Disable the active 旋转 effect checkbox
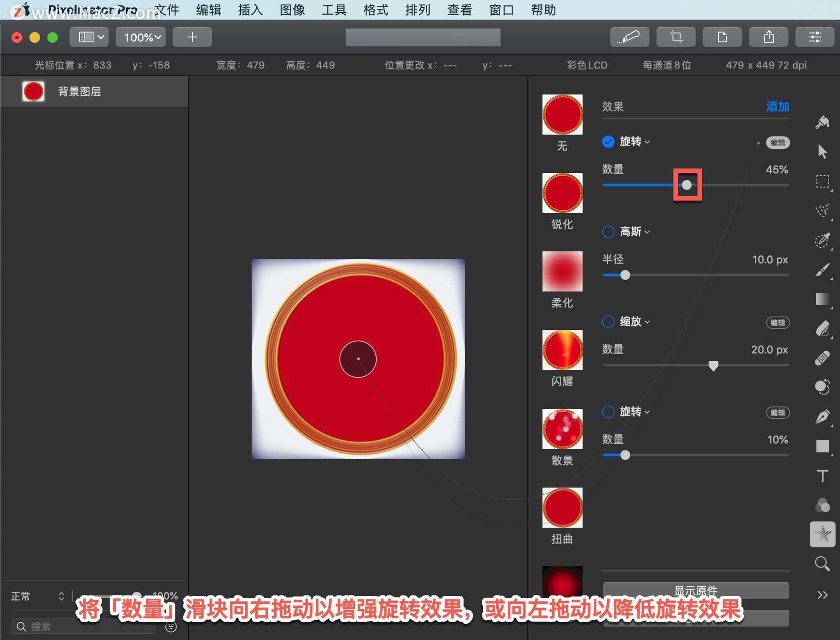Viewport: 840px width, 640px height. (x=608, y=142)
